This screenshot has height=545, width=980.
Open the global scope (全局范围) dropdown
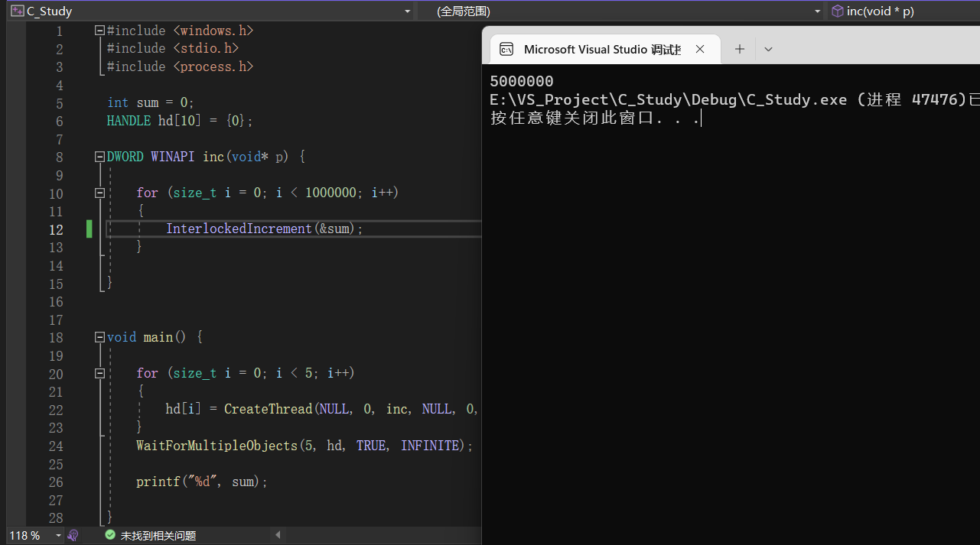(x=817, y=11)
